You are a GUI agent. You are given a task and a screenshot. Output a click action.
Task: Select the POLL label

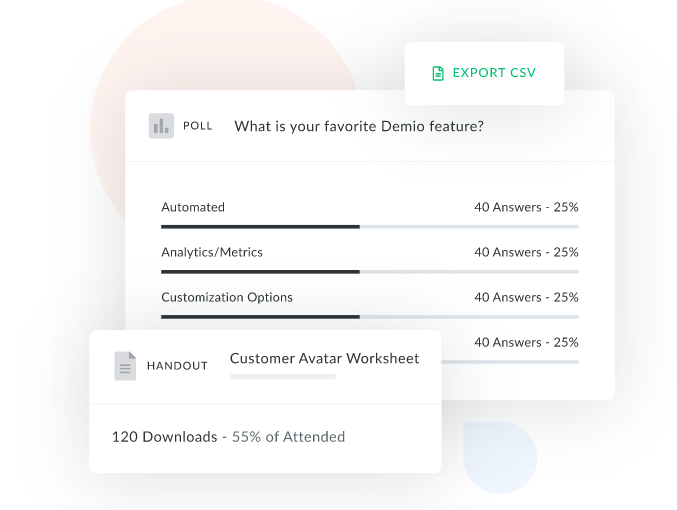197,126
